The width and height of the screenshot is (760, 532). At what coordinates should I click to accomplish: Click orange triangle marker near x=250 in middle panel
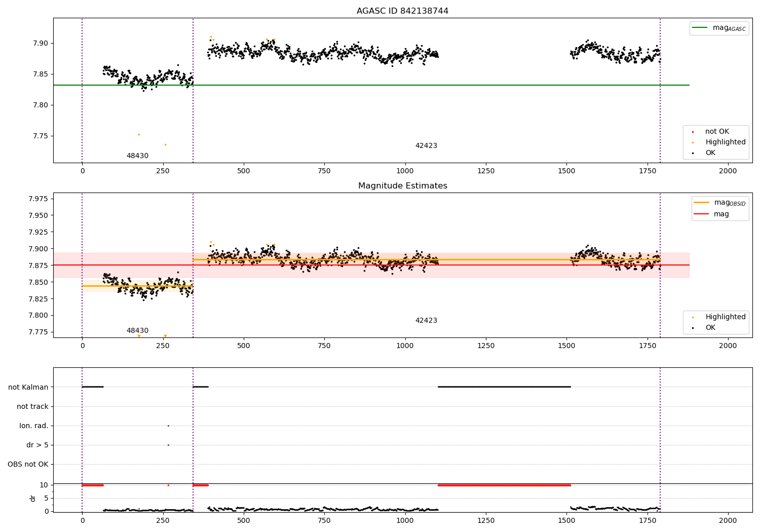[165, 336]
